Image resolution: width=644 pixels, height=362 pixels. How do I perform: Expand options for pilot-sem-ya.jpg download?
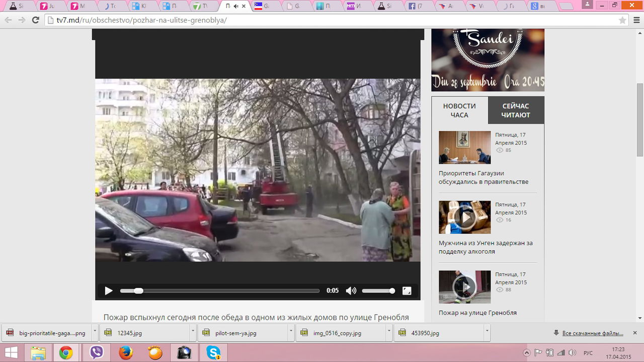291,333
